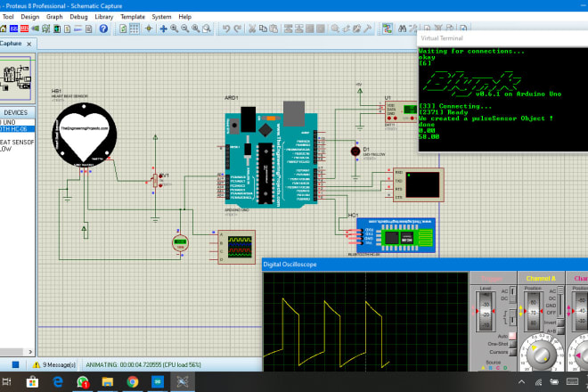Click the Trigger Level slider
Screen dimensions: 588x392
coord(486,311)
